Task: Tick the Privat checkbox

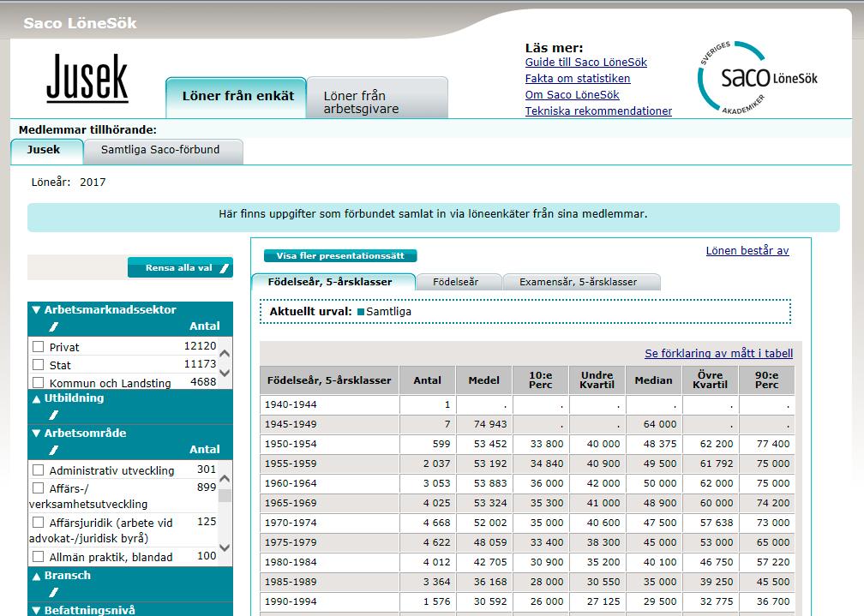Action: click(x=38, y=347)
